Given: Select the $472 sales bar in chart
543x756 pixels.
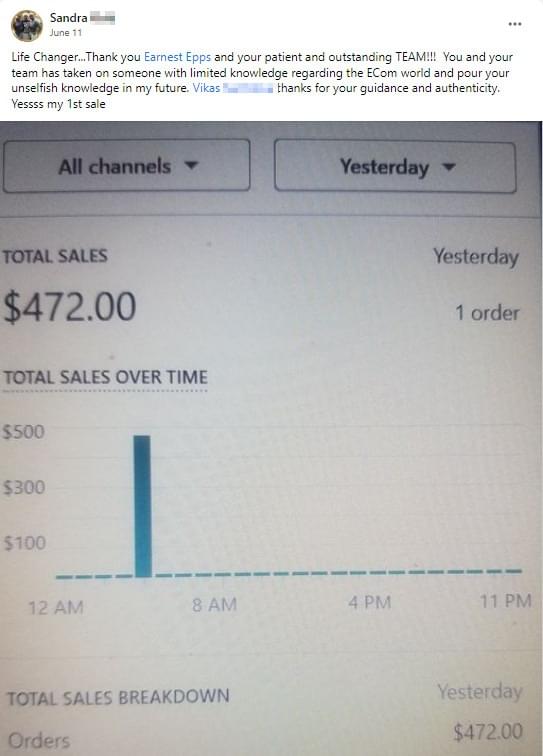Looking at the screenshot, I should (x=143, y=506).
